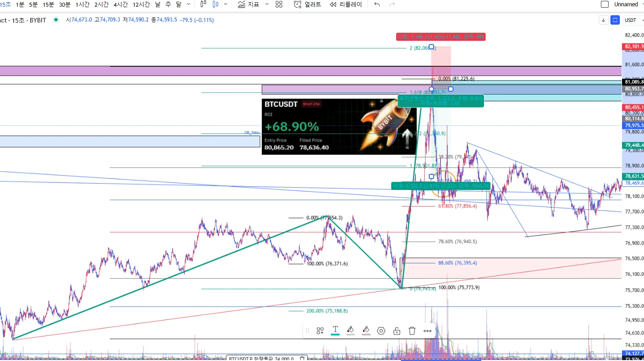The height and width of the screenshot is (361, 644).
Task: Switch to the 1분 interval
Action: click(x=20, y=4)
